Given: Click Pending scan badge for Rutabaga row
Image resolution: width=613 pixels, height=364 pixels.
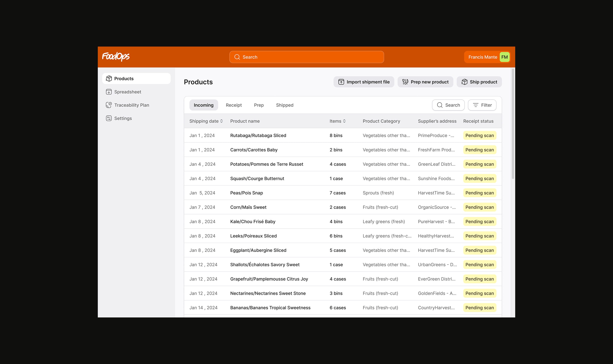Looking at the screenshot, I should point(480,135).
